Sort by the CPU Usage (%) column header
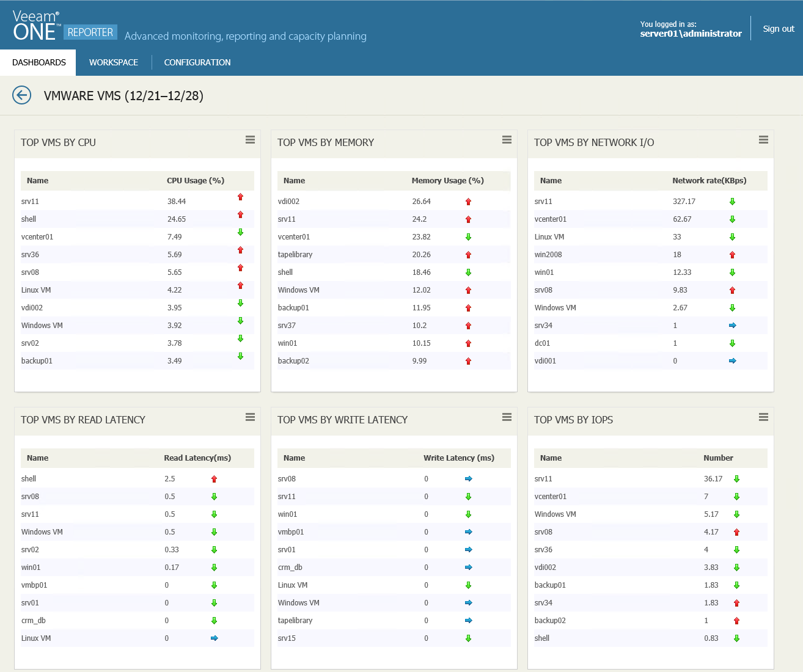Screen dimensions: 803x672 tap(196, 181)
